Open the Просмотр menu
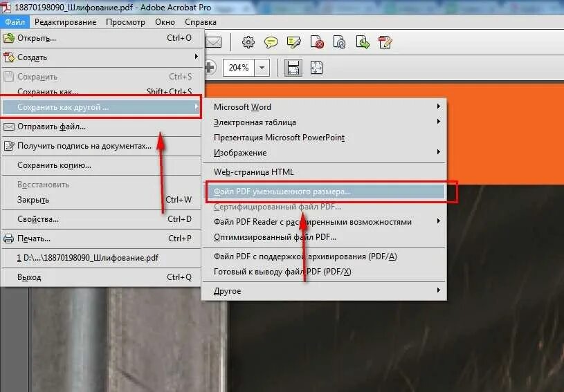This screenshot has height=392, width=564. pos(125,22)
